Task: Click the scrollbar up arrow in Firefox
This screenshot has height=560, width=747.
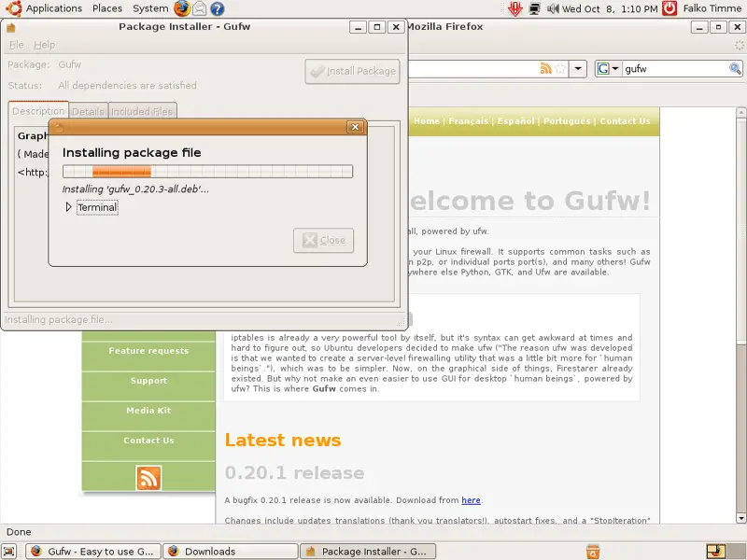Action: coord(740,112)
